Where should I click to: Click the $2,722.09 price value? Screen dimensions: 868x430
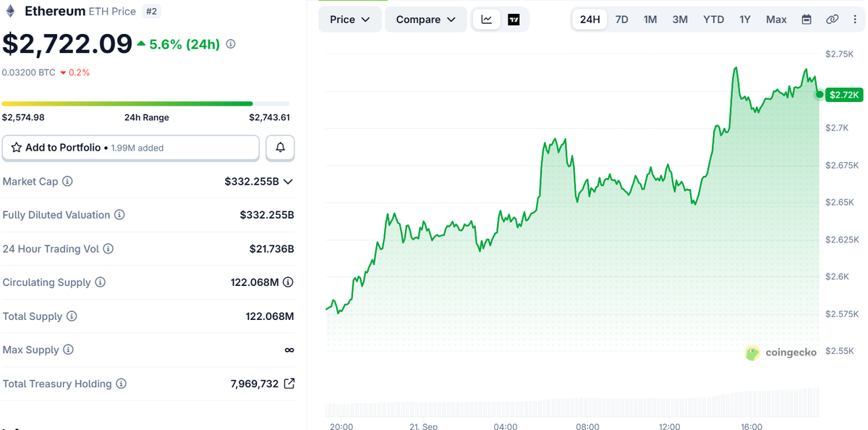pyautogui.click(x=67, y=44)
